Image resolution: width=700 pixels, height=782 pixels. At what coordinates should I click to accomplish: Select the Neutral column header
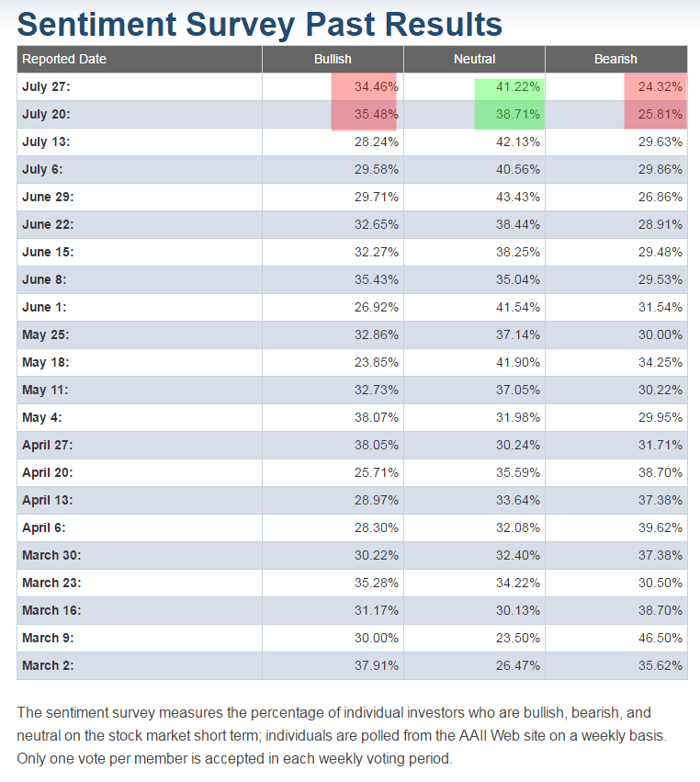tap(474, 59)
